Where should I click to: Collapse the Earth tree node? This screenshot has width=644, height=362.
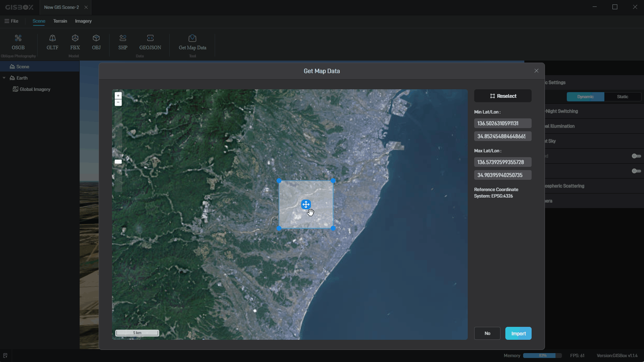pyautogui.click(x=4, y=78)
